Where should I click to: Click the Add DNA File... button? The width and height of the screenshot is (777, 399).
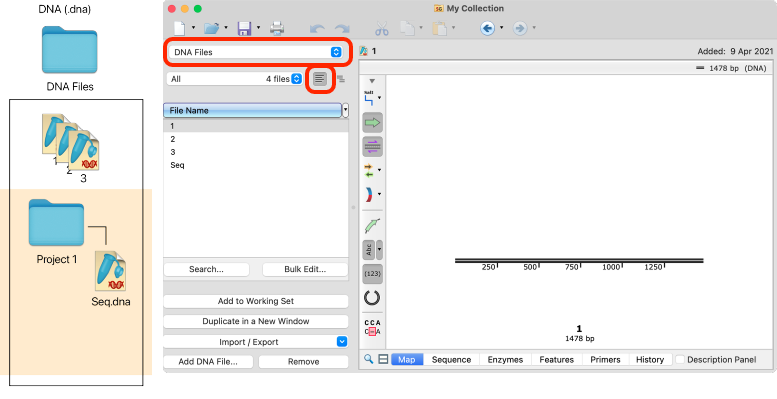click(x=208, y=362)
